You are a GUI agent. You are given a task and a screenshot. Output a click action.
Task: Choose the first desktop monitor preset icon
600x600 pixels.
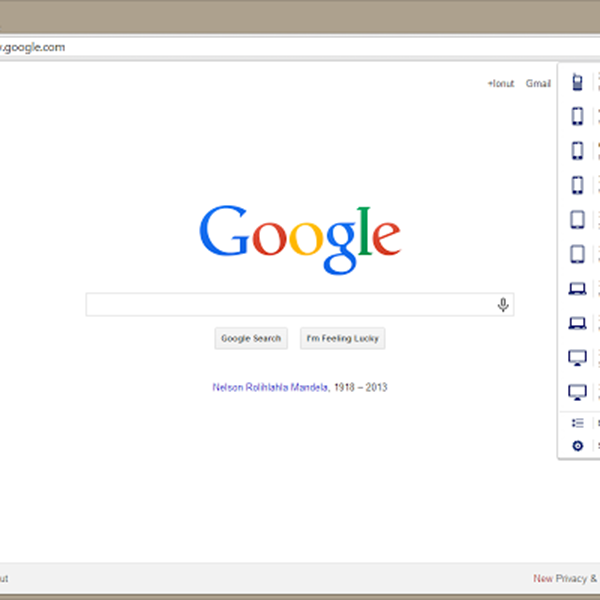577,358
